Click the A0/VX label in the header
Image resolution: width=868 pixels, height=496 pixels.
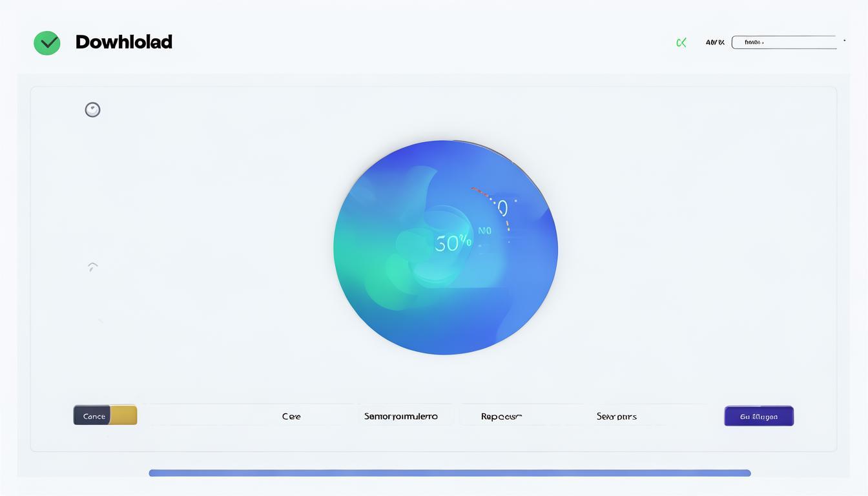(x=715, y=43)
